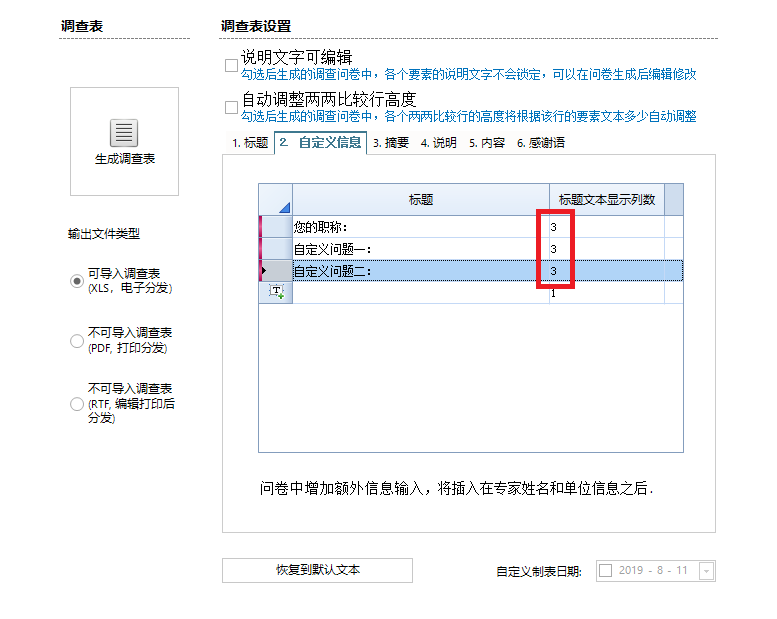Select the 不可导入调查表 RTF output option

(x=77, y=404)
